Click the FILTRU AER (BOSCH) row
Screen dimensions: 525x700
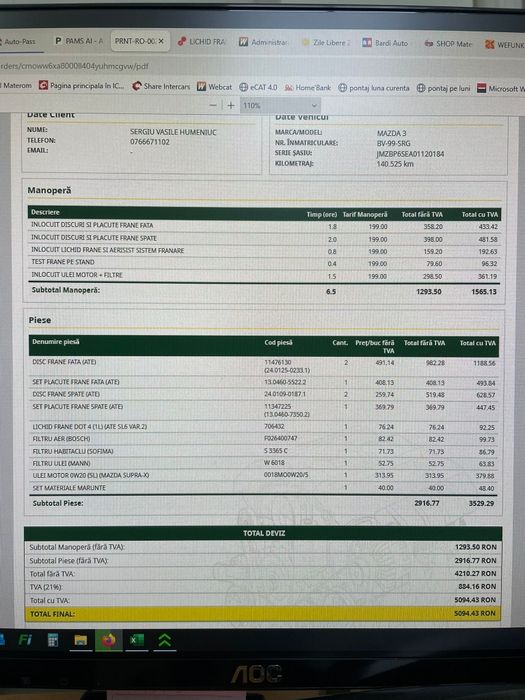pyautogui.click(x=264, y=439)
